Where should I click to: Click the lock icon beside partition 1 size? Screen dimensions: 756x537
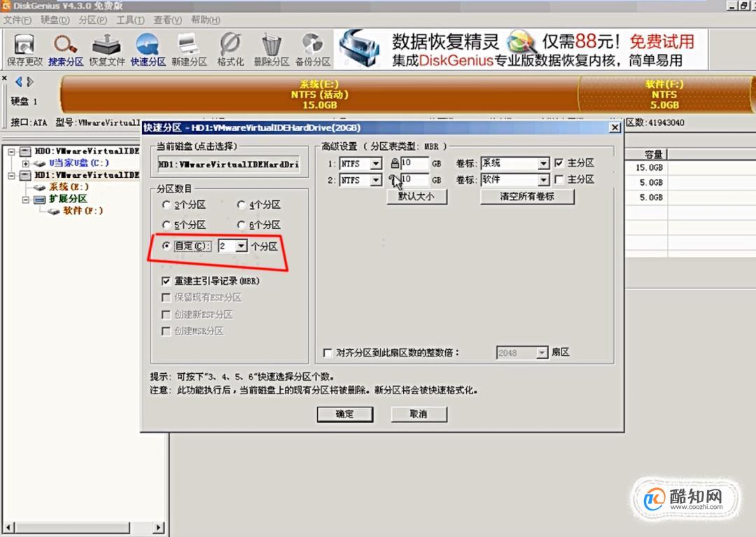point(394,163)
